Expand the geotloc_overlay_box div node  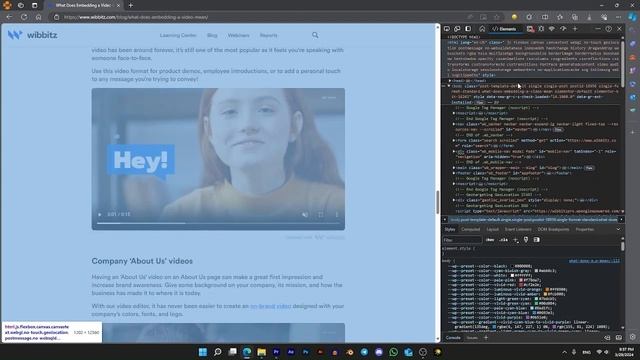[x=454, y=200]
